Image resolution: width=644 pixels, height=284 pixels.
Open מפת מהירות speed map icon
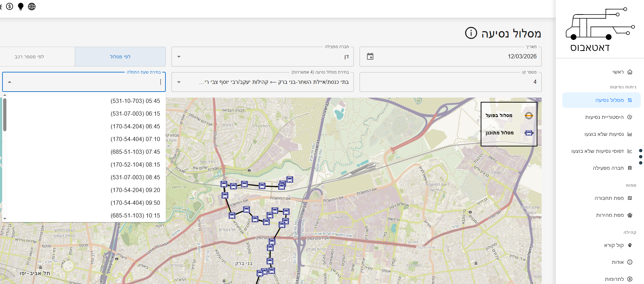coord(630,215)
